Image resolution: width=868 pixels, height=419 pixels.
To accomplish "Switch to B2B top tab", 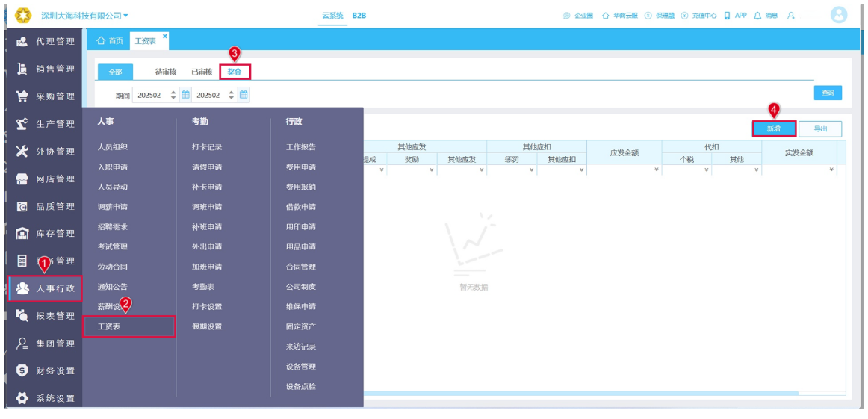I will [359, 16].
